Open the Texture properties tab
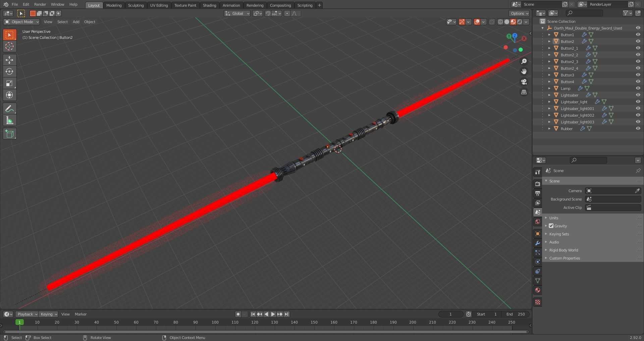Screen dimensions: 644x341 click(538, 302)
